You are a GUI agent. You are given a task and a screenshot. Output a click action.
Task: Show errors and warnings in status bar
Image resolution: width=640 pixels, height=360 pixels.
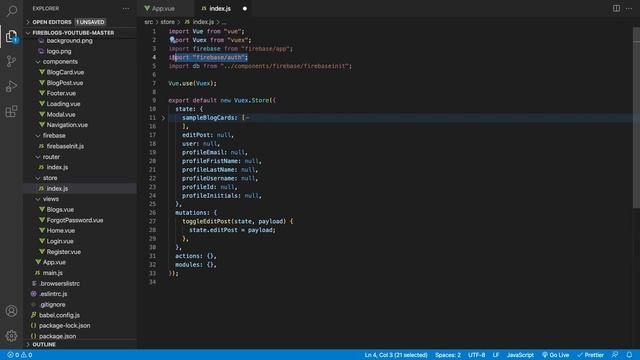click(x=19, y=355)
